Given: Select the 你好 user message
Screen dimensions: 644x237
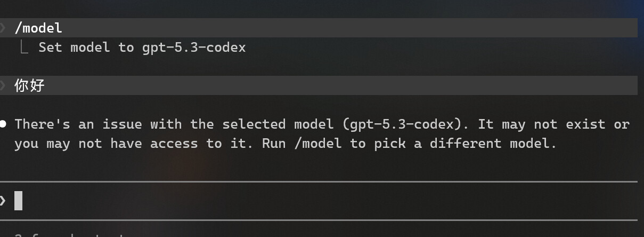Looking at the screenshot, I should 29,85.
